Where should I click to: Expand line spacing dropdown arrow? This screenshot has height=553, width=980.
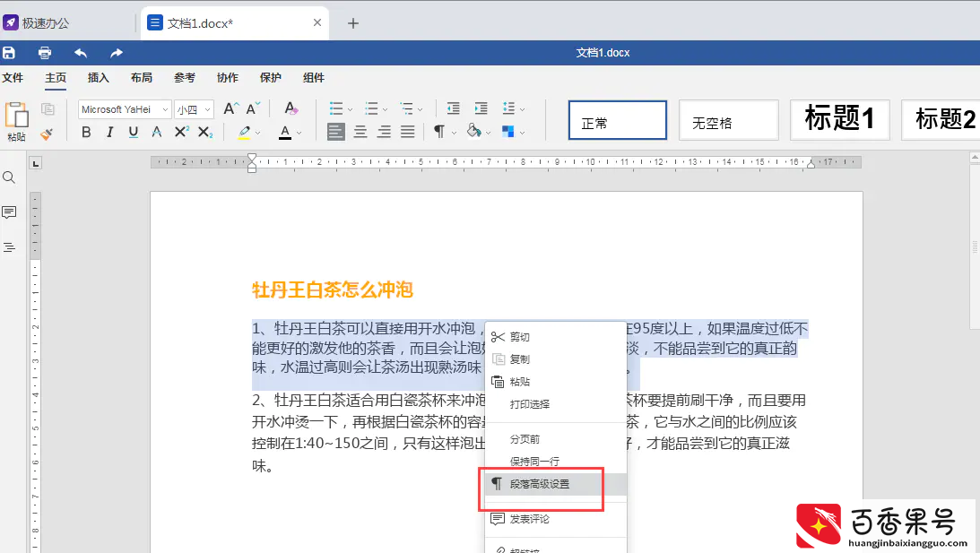click(x=523, y=109)
